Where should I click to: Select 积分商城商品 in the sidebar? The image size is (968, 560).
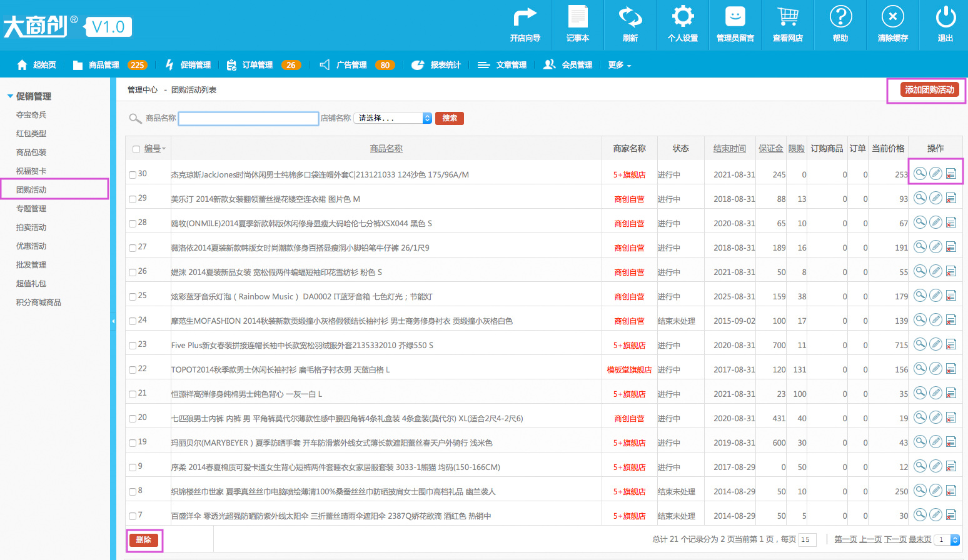39,302
